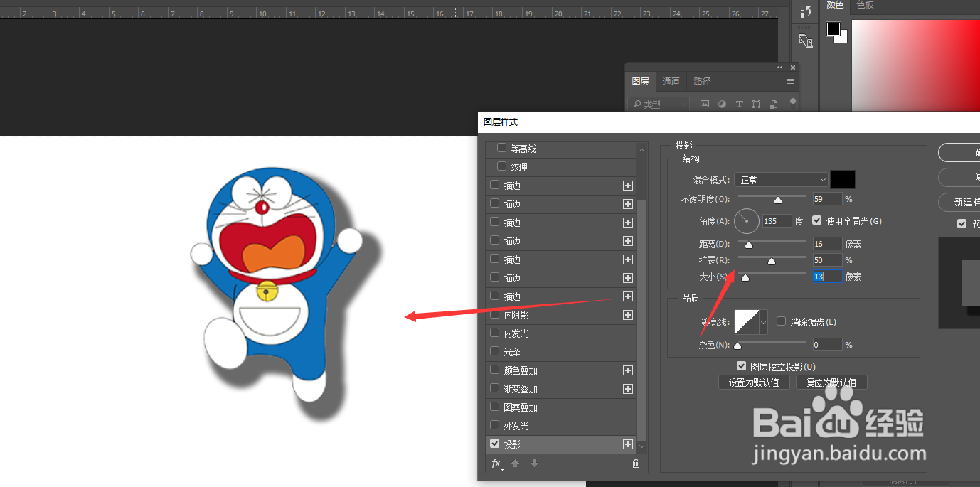Screen dimensions: 980x487
Task: Move the effect up with arrow icon
Action: [516, 464]
